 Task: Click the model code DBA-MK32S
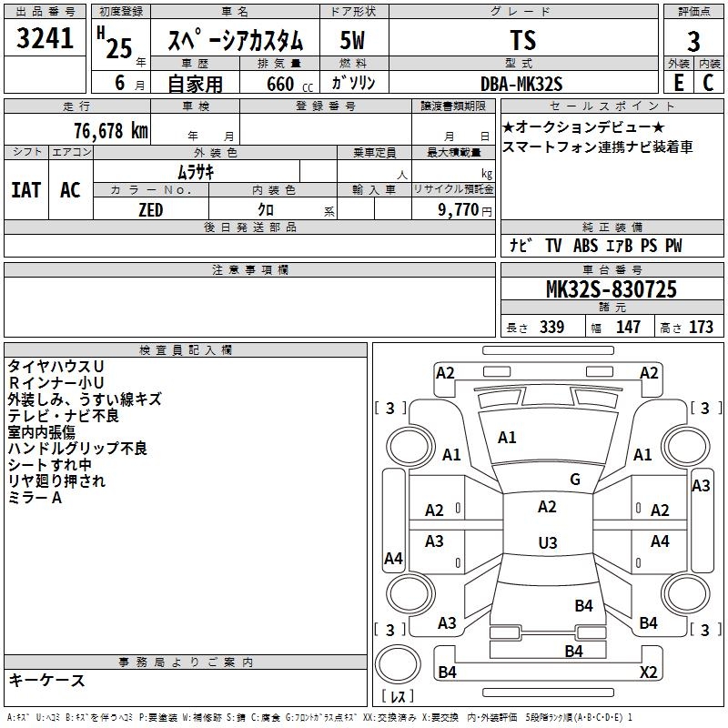click(521, 84)
